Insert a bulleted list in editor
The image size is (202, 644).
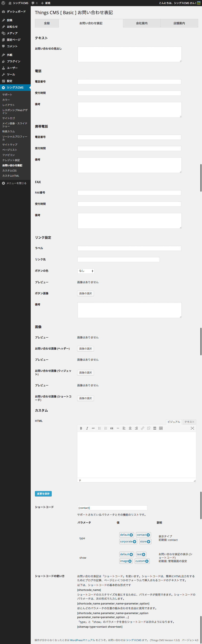[x=99, y=428]
